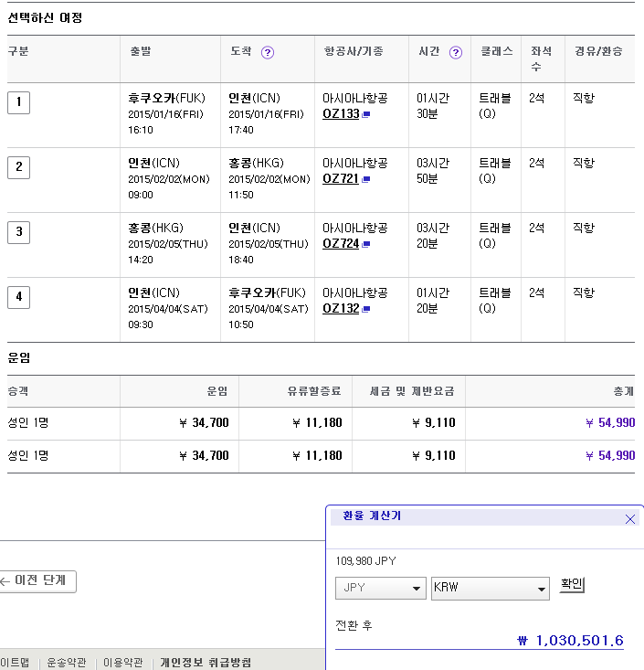Close the 환율 계산기 popup
Screen dimensions: 644x670
pos(630,518)
